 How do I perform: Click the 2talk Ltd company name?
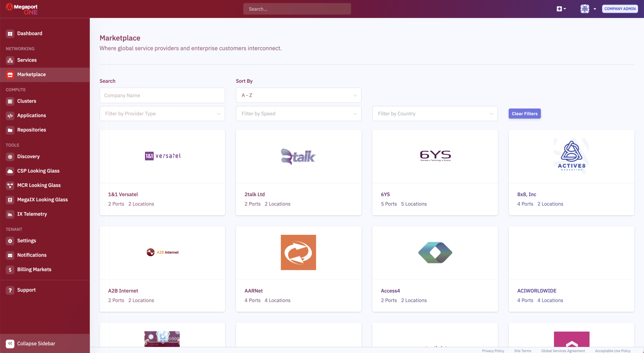click(255, 195)
